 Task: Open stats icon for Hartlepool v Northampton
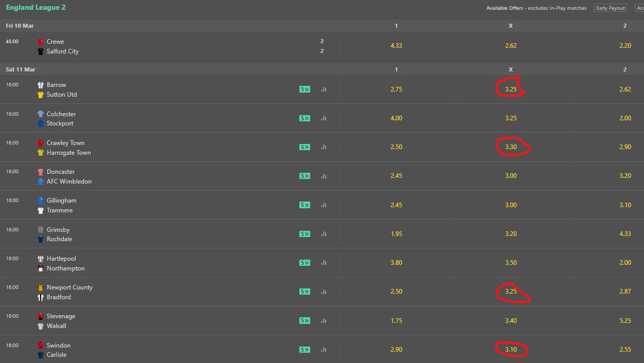[x=324, y=263]
